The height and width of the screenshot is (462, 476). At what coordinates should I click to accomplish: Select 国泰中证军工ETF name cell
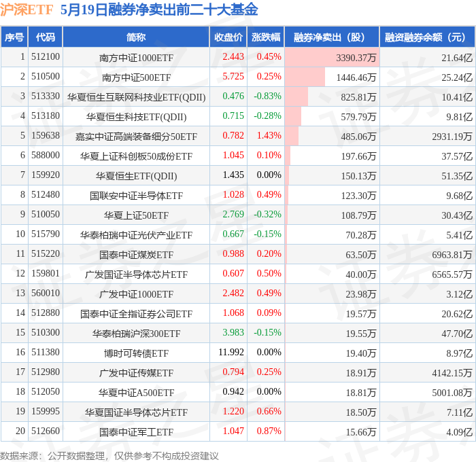tap(136, 432)
